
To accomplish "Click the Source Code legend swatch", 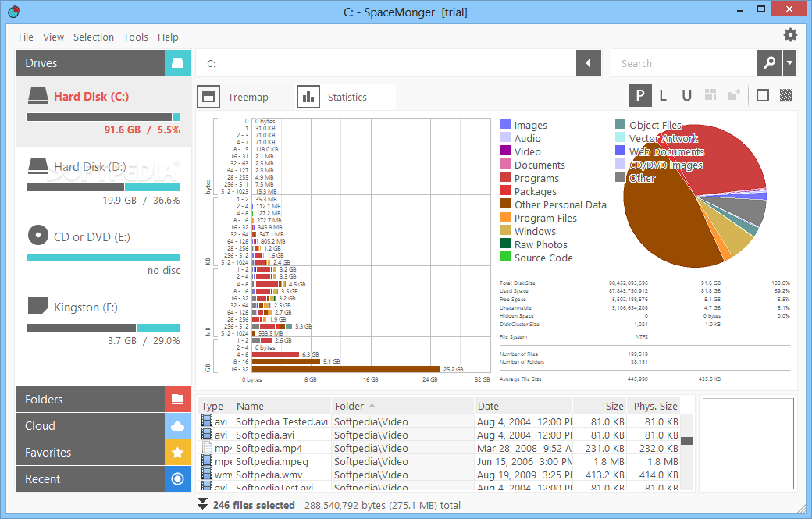I will coord(505,257).
